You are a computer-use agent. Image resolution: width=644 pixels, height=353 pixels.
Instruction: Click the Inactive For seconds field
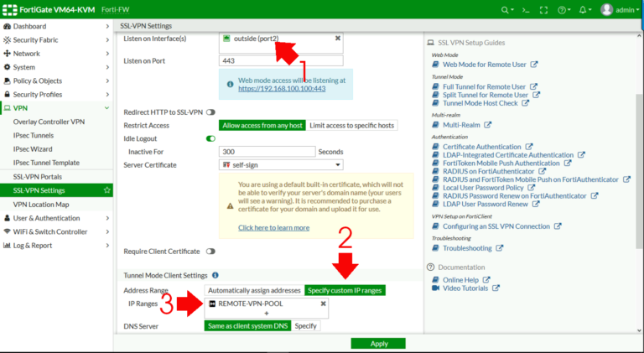(x=267, y=152)
